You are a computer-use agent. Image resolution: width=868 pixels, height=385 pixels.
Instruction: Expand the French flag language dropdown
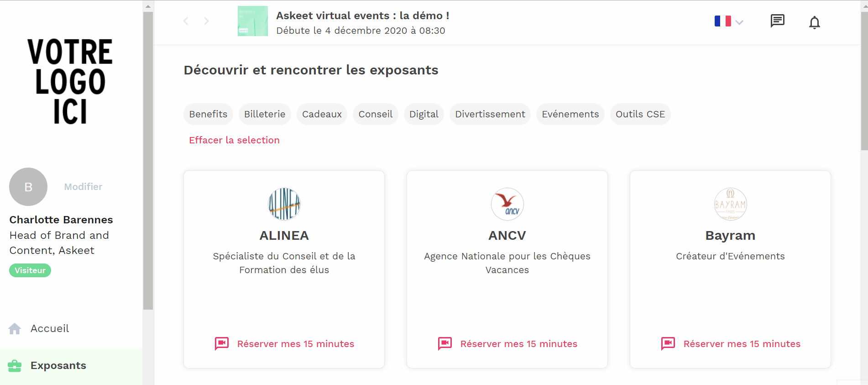pos(729,21)
